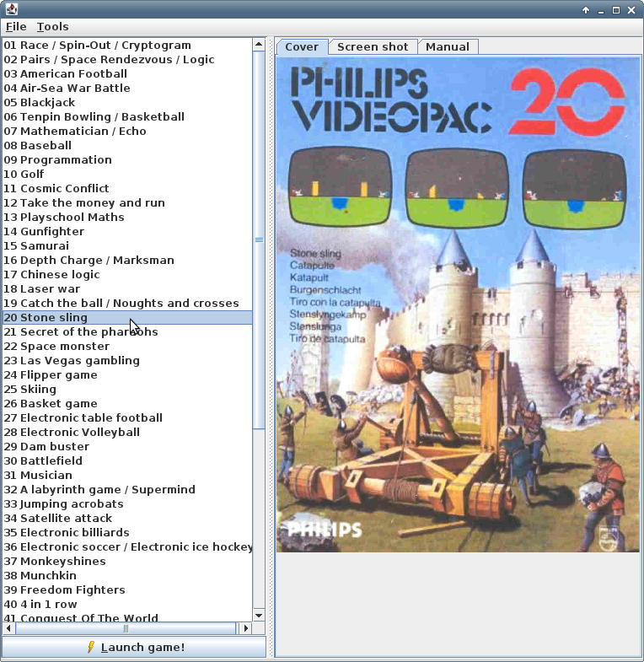Select '13 Playschool Maths'
The width and height of the screenshot is (644, 662).
127,218
